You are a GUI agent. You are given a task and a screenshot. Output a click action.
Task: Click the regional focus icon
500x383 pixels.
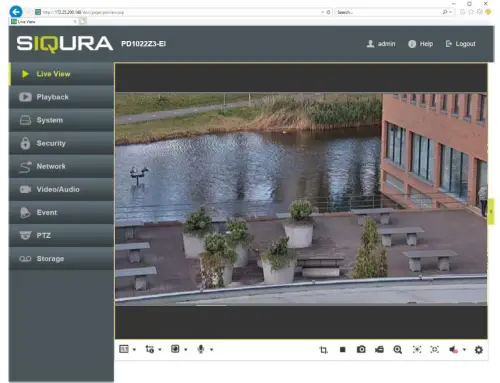coord(435,349)
